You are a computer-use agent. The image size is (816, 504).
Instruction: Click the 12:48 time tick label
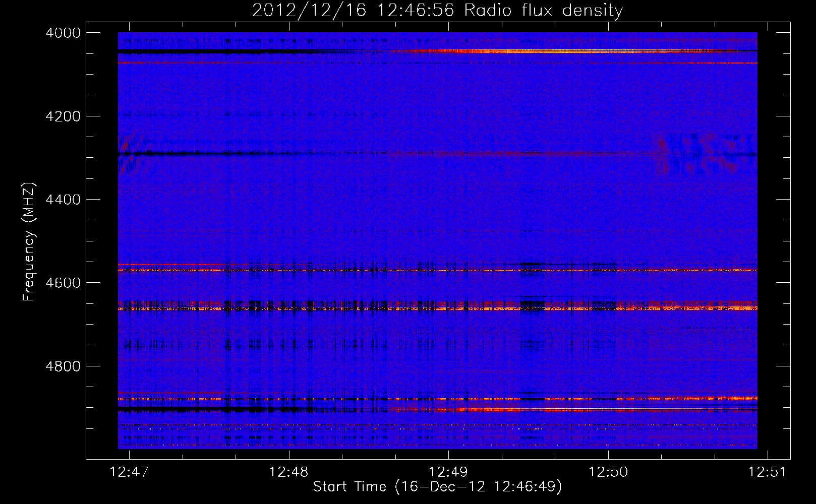(x=289, y=472)
